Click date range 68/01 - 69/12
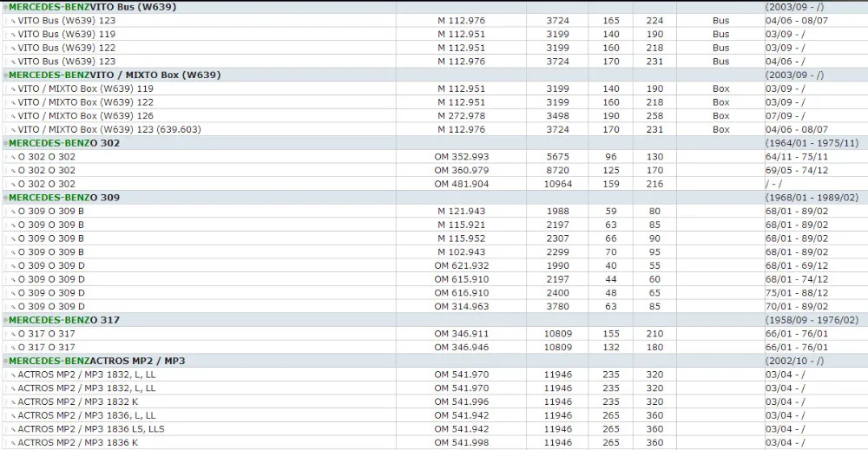Image resolution: width=868 pixels, height=450 pixels. click(797, 266)
